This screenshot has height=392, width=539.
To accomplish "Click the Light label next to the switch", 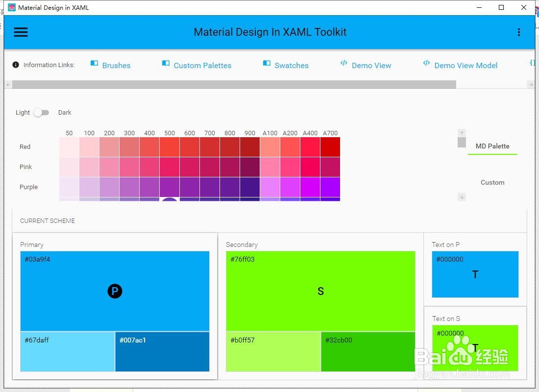I will click(x=23, y=112).
